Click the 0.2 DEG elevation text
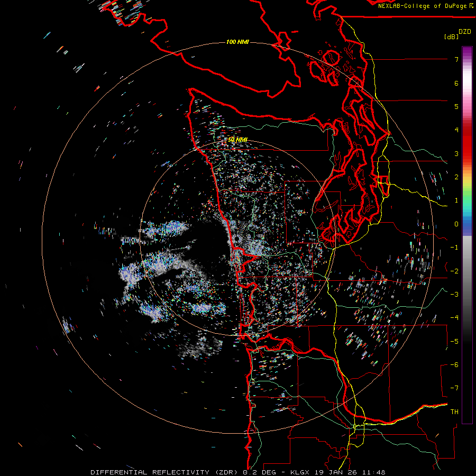Image resolution: width=476 pixels, height=476 pixels. [x=259, y=472]
